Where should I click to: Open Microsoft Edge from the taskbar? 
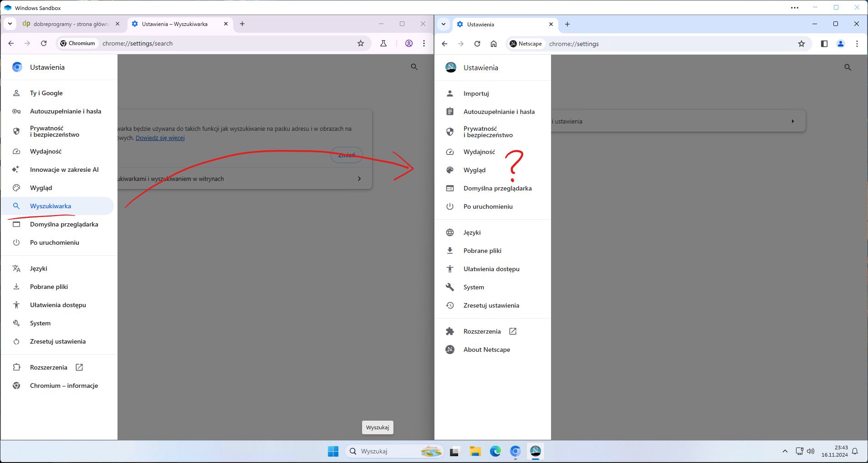(495, 451)
